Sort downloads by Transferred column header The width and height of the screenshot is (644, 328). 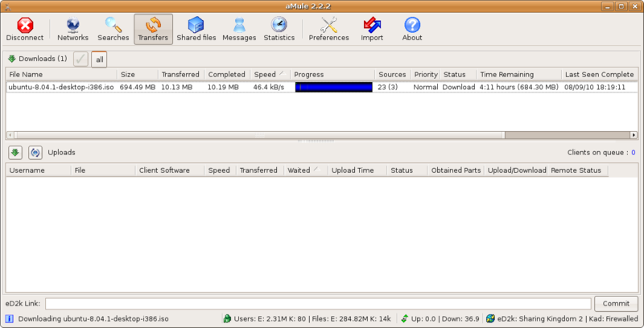[x=181, y=74]
